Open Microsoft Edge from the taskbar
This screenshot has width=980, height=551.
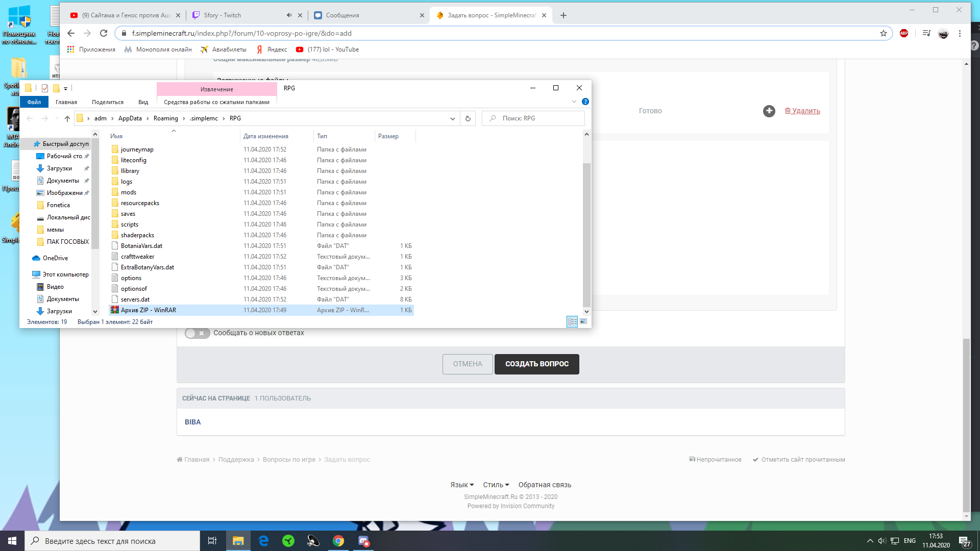coord(263,541)
